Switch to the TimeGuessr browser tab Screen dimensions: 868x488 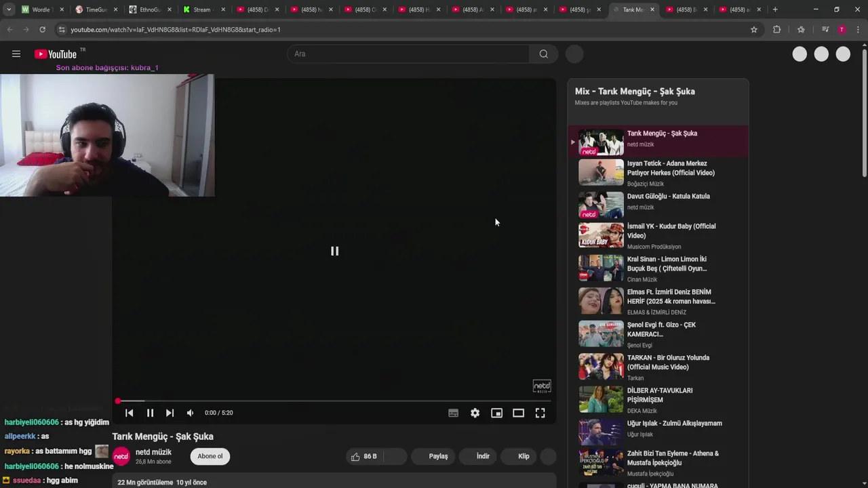[95, 9]
